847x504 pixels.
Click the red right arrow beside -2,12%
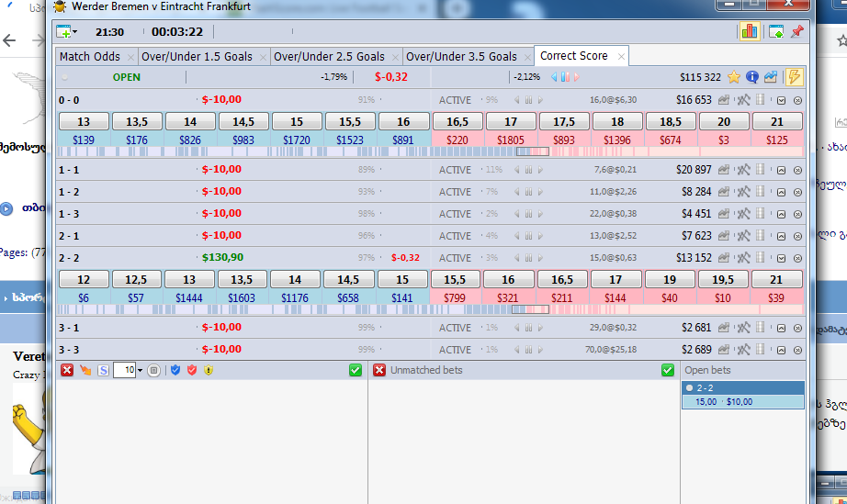[x=576, y=77]
